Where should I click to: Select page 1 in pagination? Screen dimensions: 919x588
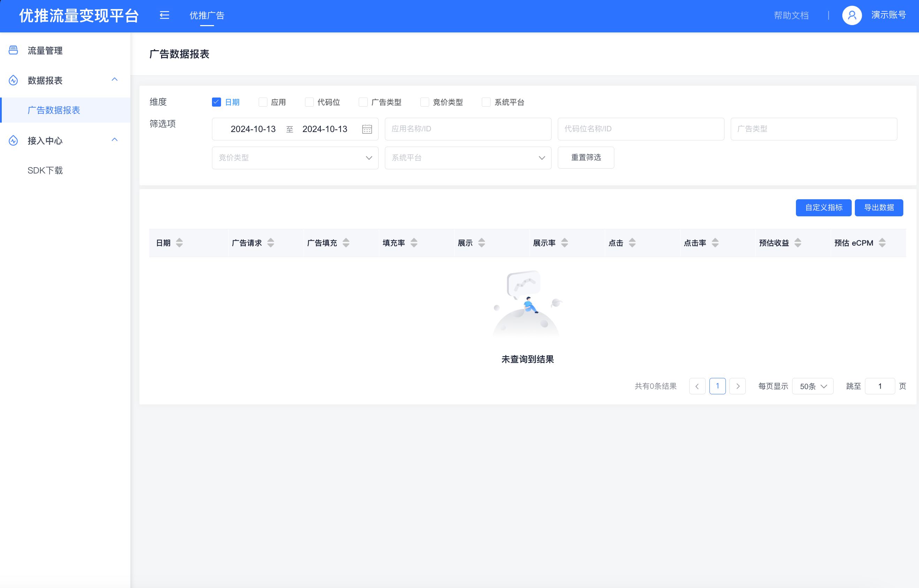pos(717,386)
